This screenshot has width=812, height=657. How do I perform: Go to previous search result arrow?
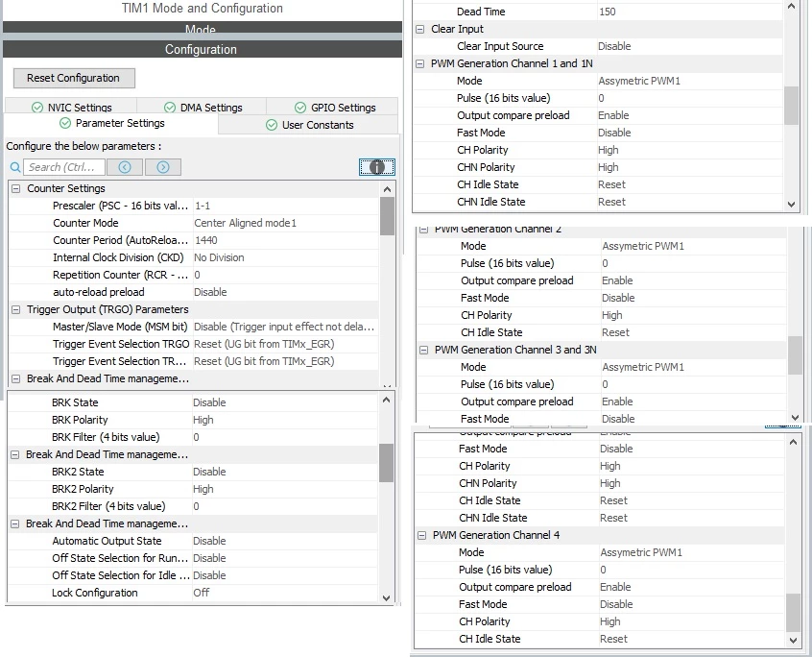coord(125,167)
